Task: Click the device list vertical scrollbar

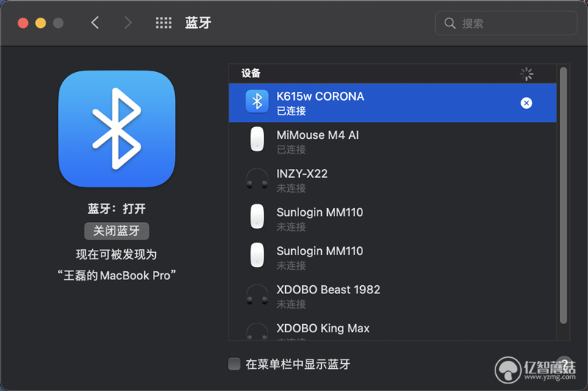Action: [563, 195]
